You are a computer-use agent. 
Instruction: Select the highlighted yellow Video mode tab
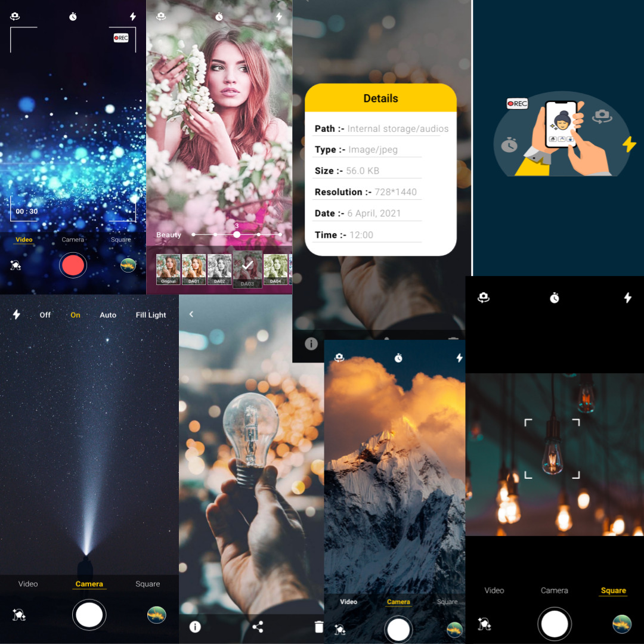(x=24, y=240)
